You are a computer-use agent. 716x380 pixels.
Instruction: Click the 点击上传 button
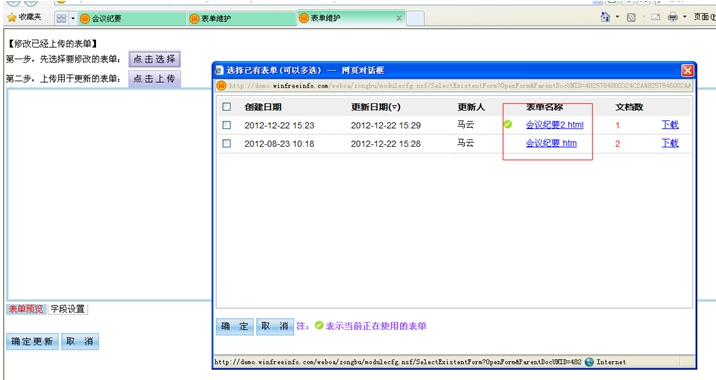[154, 79]
